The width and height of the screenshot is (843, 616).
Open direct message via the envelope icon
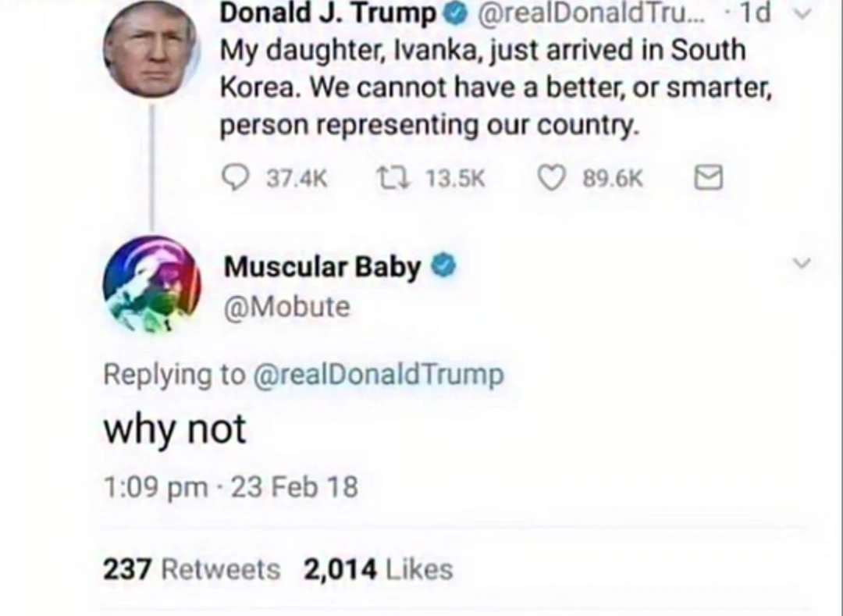point(708,178)
